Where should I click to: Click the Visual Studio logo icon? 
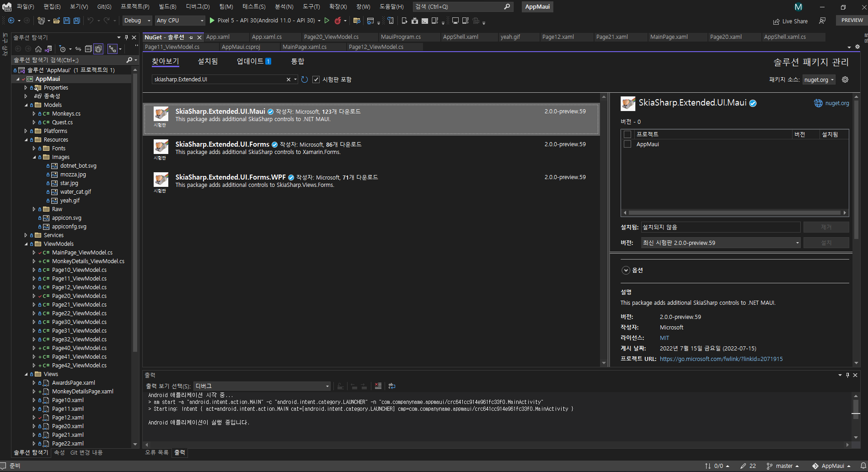[7, 7]
